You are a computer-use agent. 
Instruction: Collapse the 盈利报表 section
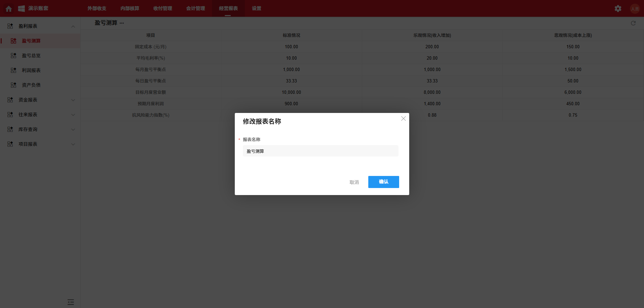(73, 26)
